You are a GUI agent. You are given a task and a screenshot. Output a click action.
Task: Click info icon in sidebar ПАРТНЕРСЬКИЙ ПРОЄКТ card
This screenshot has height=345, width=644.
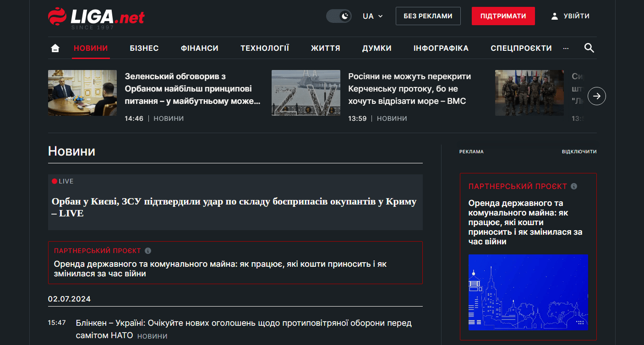[x=574, y=186]
